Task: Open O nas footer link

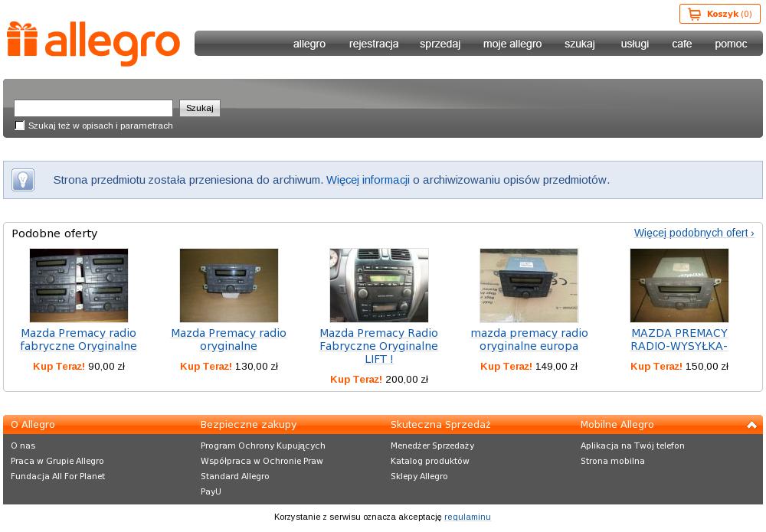Action: 23,446
